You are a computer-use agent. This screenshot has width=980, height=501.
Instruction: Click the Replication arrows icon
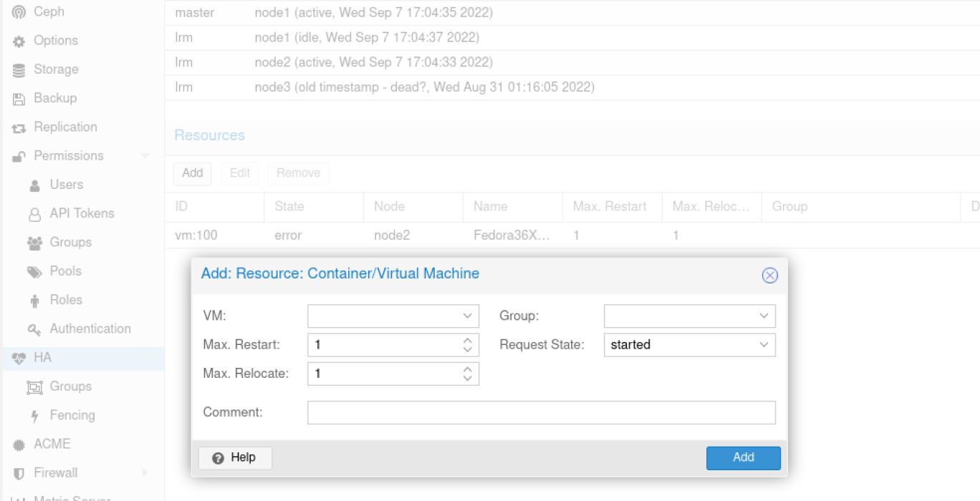(19, 128)
